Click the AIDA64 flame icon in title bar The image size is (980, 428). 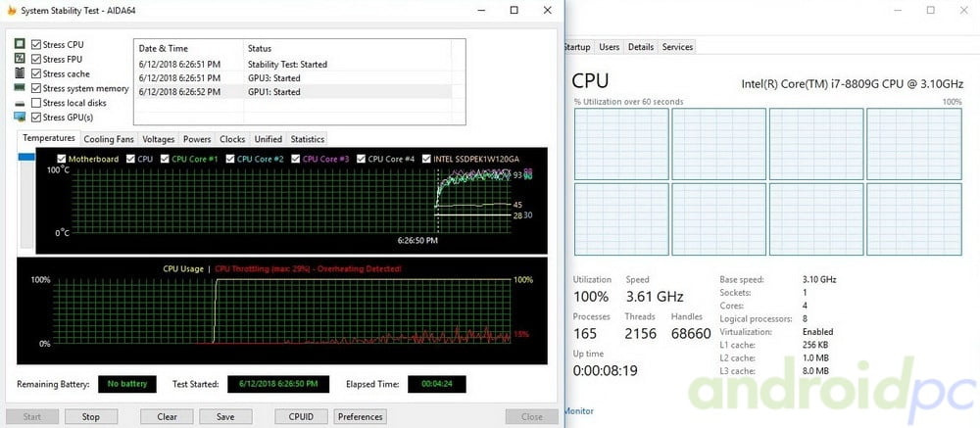pos(11,10)
